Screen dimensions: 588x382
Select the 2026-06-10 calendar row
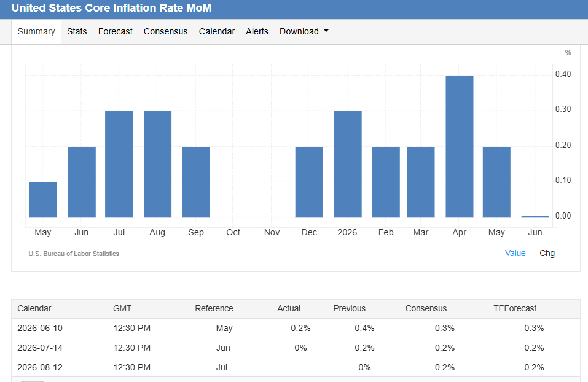[296, 329]
